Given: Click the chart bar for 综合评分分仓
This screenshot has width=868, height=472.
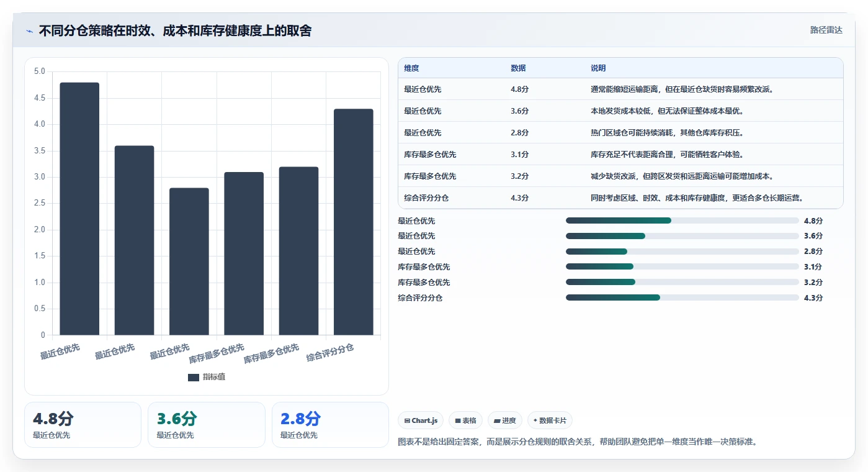Looking at the screenshot, I should click(354, 222).
